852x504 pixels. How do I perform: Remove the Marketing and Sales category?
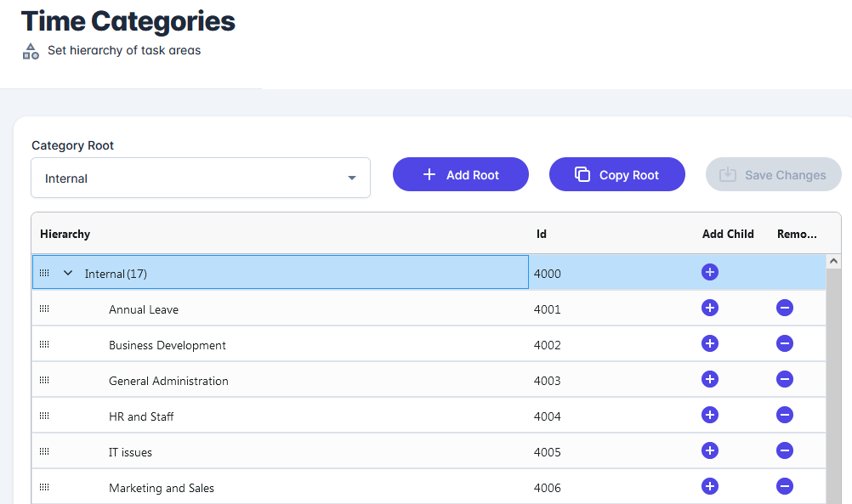pyautogui.click(x=785, y=486)
